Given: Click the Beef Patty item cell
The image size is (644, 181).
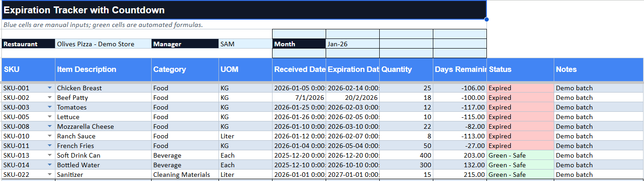Looking at the screenshot, I should point(103,98).
